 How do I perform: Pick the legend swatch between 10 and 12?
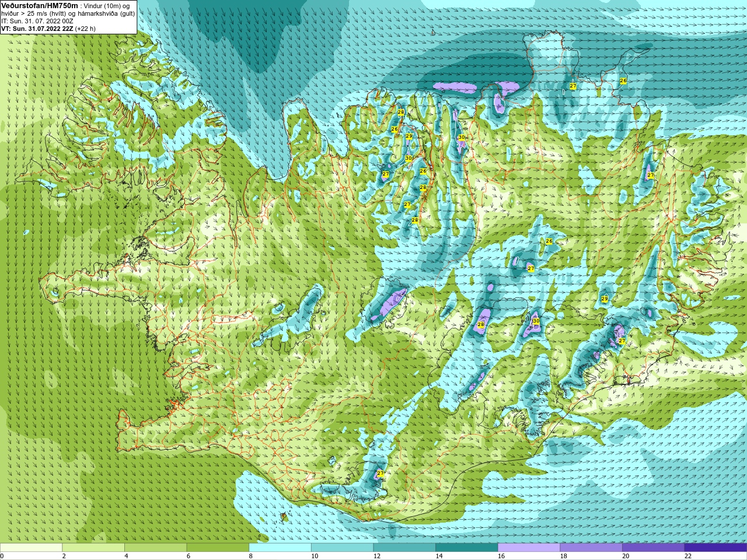pyautogui.click(x=342, y=547)
